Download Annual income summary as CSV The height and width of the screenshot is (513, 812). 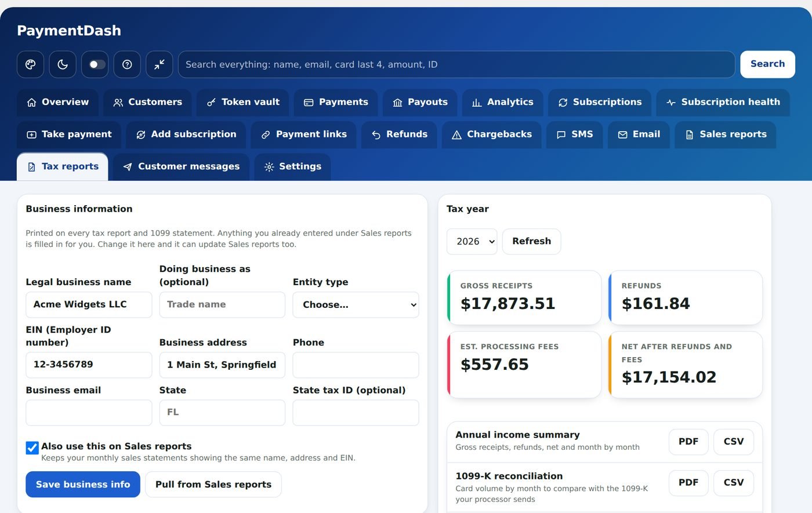(x=734, y=442)
